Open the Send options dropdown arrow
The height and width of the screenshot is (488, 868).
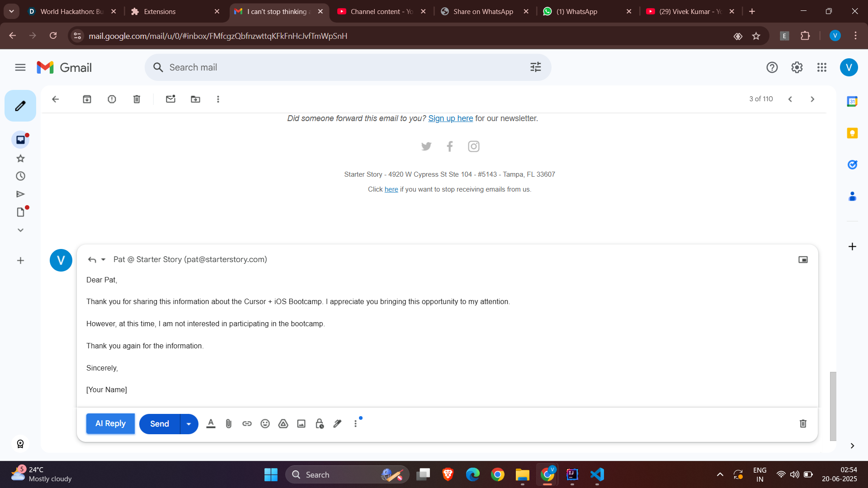189,424
